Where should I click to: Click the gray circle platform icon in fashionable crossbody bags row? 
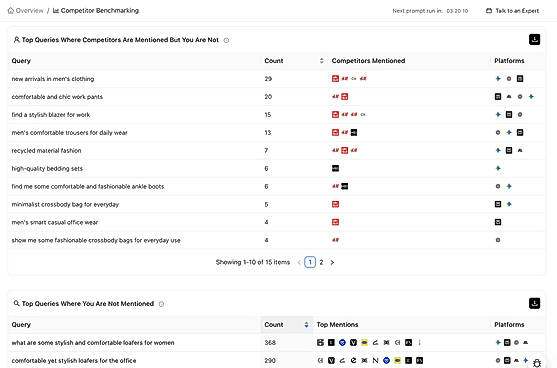coord(498,240)
